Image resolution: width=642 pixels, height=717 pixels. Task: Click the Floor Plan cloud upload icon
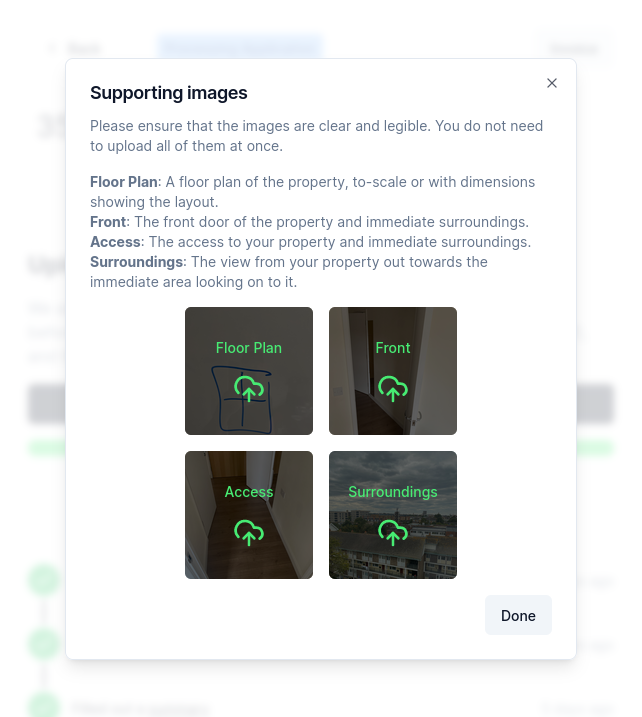pyautogui.click(x=249, y=389)
